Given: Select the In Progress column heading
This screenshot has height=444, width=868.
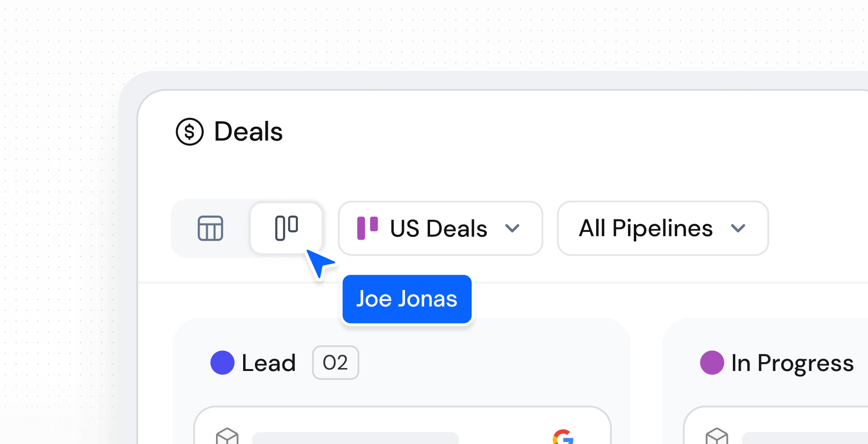Looking at the screenshot, I should pyautogui.click(x=792, y=363).
